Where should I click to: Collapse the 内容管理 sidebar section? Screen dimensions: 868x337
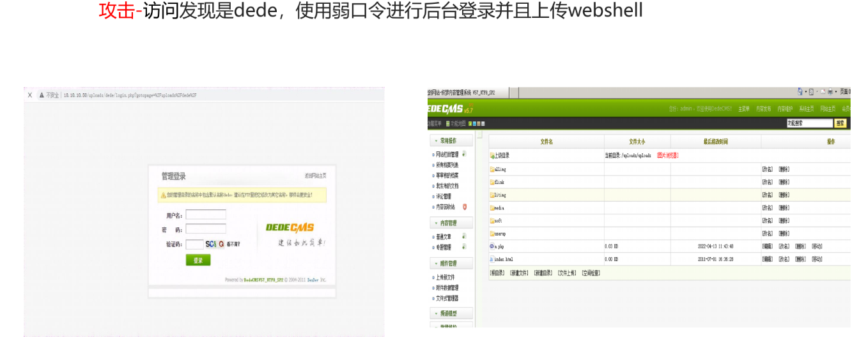pos(451,223)
